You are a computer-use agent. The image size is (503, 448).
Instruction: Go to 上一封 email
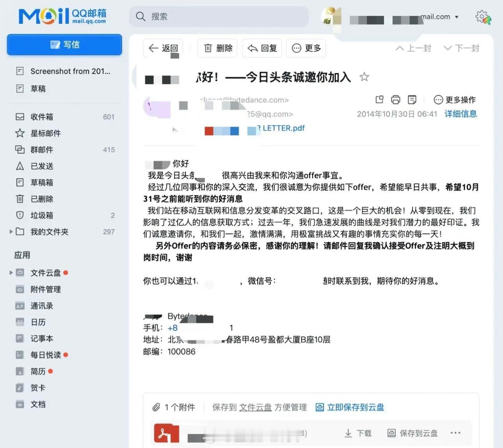[413, 48]
